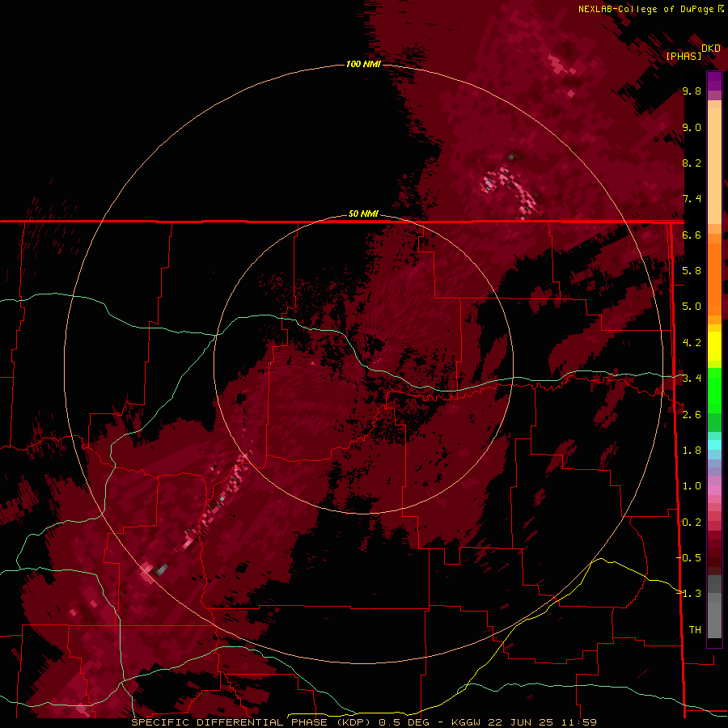Click the 5.8 value on the color scale
The height and width of the screenshot is (728, 728).
click(x=692, y=270)
